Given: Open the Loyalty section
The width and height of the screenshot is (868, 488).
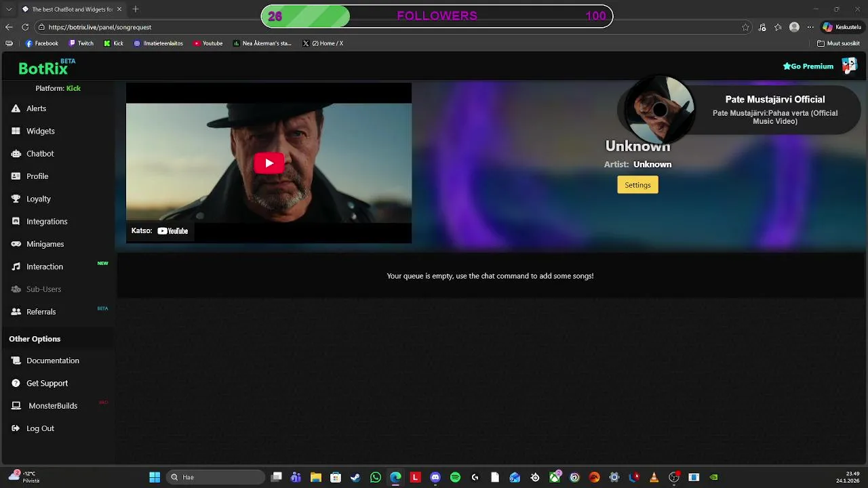Looking at the screenshot, I should tap(31, 199).
